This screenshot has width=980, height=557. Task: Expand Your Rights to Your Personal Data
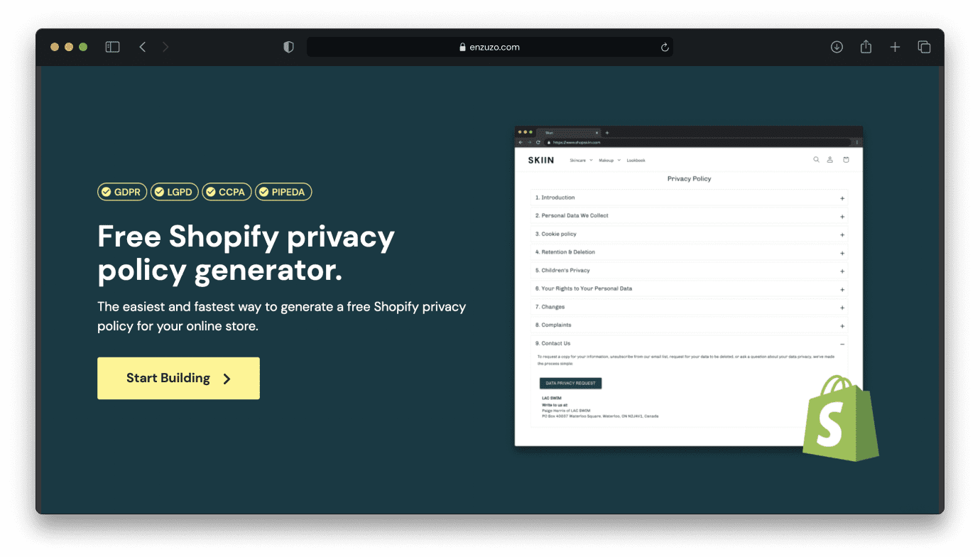[x=689, y=289]
